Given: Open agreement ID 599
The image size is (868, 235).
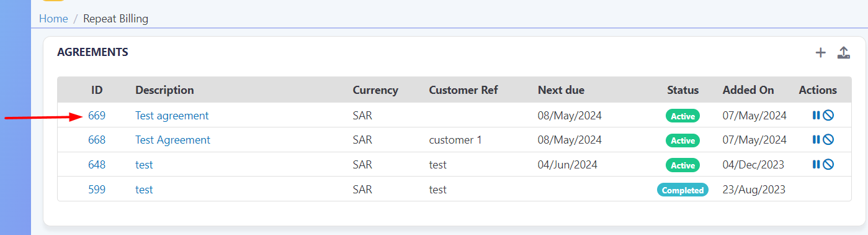Looking at the screenshot, I should pyautogui.click(x=97, y=190).
